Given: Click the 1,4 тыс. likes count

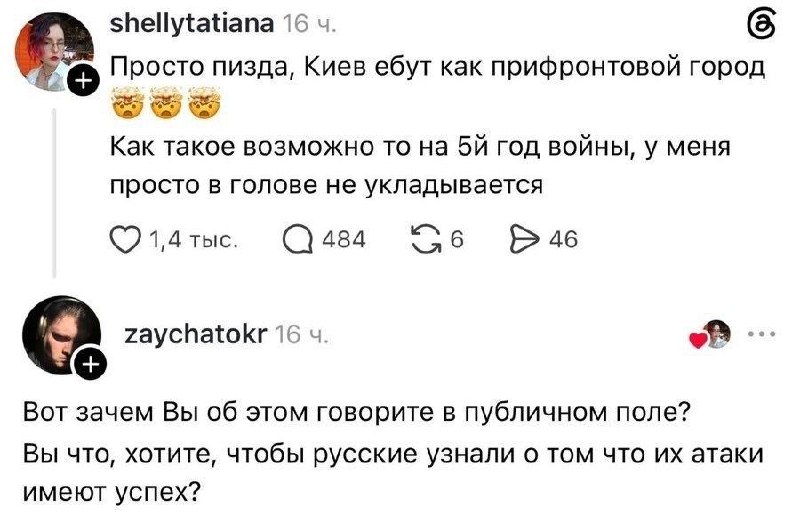Looking at the screenshot, I should (x=194, y=240).
